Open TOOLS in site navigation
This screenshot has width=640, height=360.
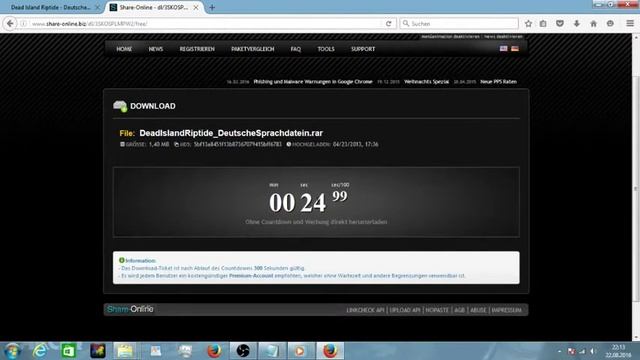pyautogui.click(x=326, y=49)
